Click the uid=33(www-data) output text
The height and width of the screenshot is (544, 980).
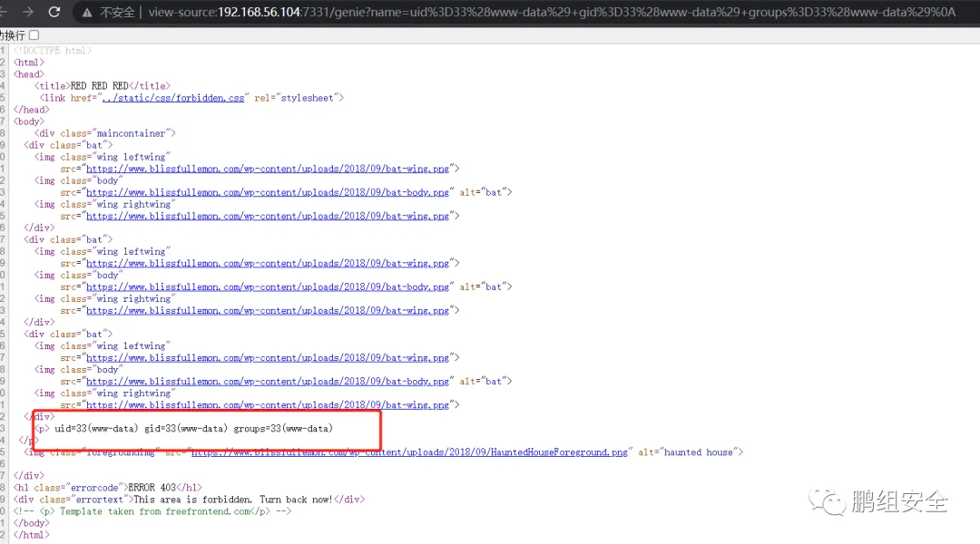(x=194, y=429)
